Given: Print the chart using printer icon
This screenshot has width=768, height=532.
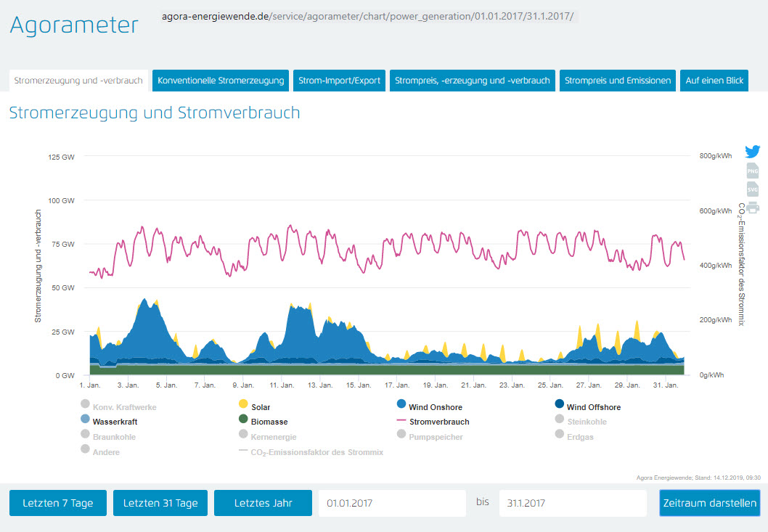Looking at the screenshot, I should point(752,207).
